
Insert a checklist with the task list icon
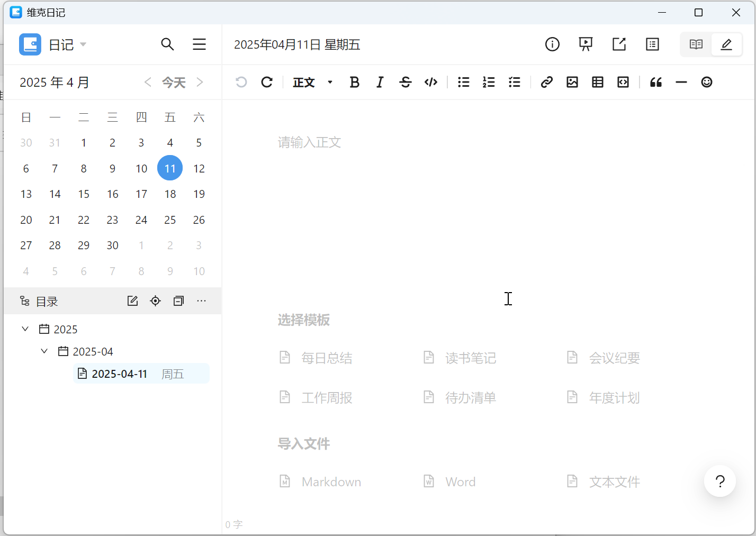coord(515,82)
